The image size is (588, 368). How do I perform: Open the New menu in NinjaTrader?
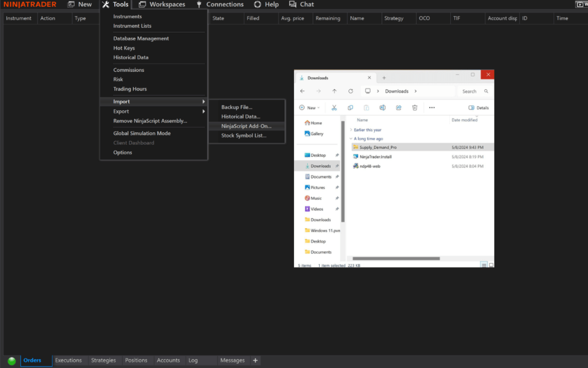pyautogui.click(x=79, y=5)
